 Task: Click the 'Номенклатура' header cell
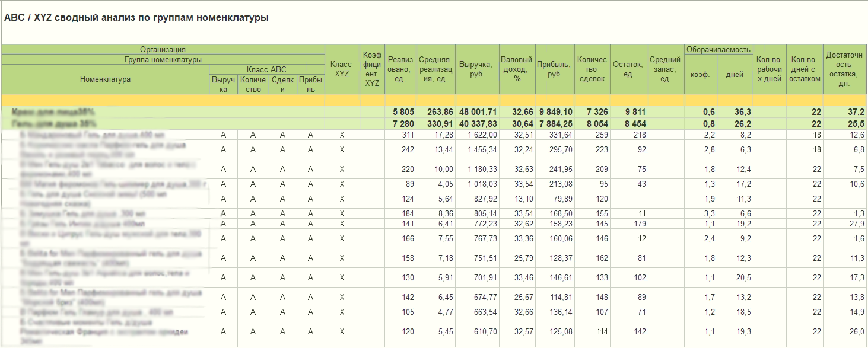coord(105,79)
